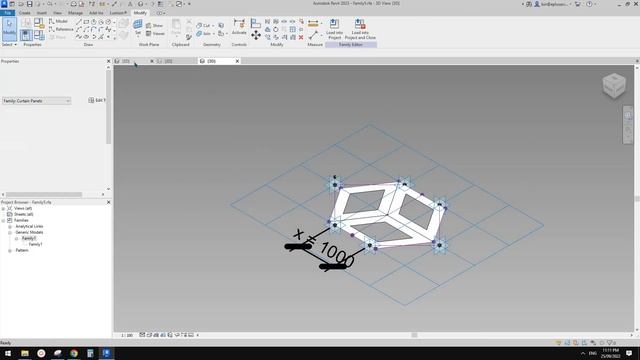Expand Analytical Links node
Screen dimensions: 640x360
(10, 227)
